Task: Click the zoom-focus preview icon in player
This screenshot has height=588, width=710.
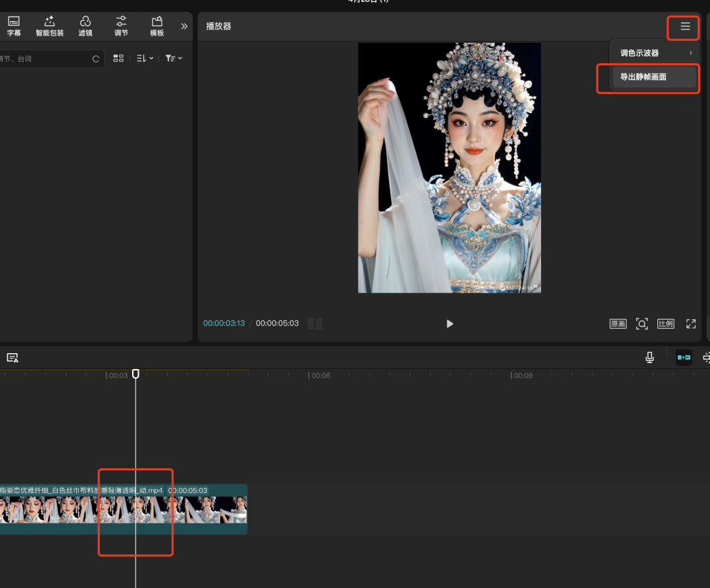Action: tap(642, 324)
